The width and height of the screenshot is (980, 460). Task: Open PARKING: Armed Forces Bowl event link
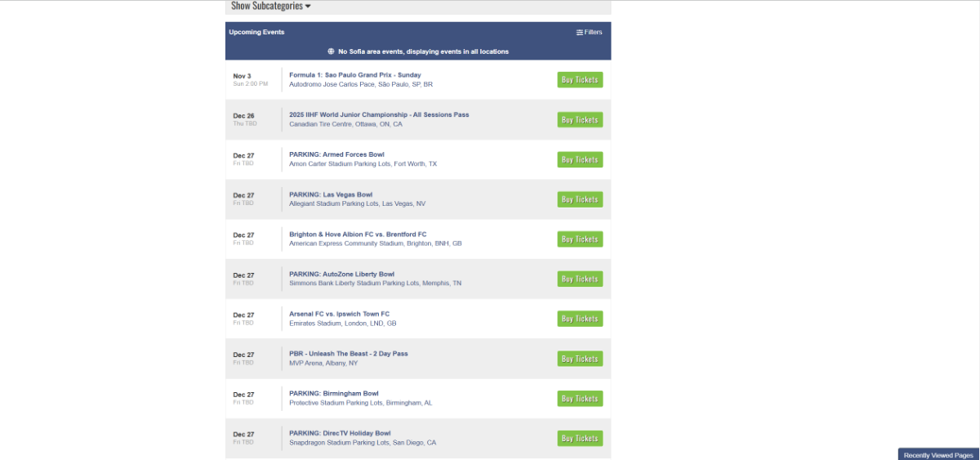[x=336, y=154]
